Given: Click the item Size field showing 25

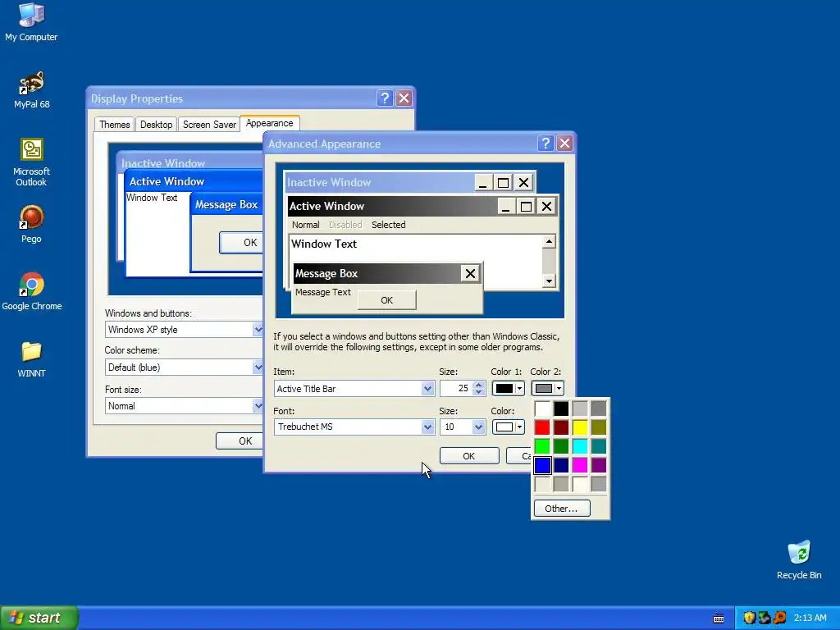Looking at the screenshot, I should click(456, 388).
